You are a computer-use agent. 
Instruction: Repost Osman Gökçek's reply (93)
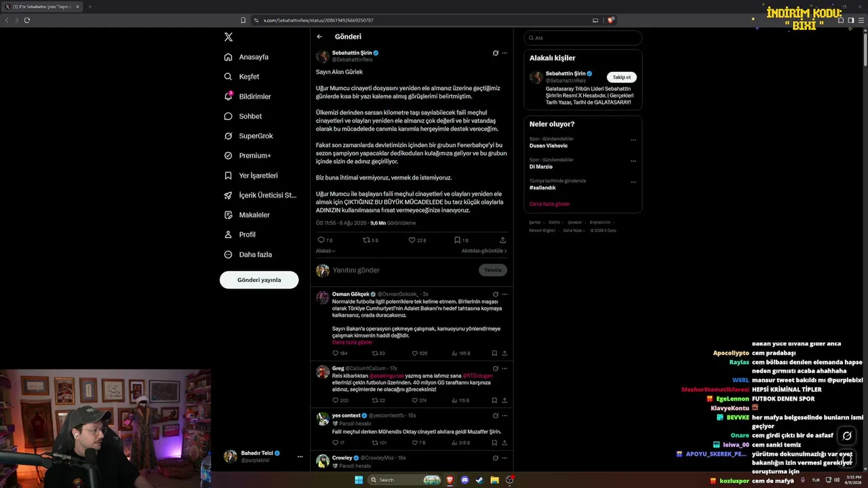pyautogui.click(x=378, y=353)
